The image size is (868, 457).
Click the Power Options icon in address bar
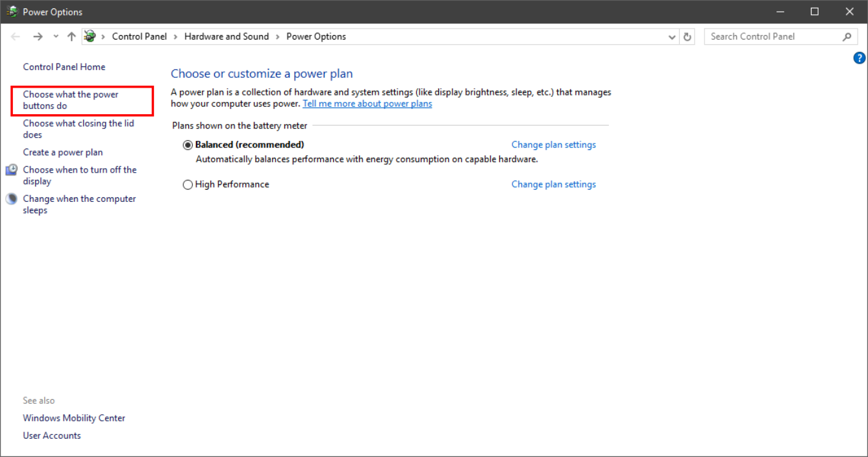(x=90, y=36)
